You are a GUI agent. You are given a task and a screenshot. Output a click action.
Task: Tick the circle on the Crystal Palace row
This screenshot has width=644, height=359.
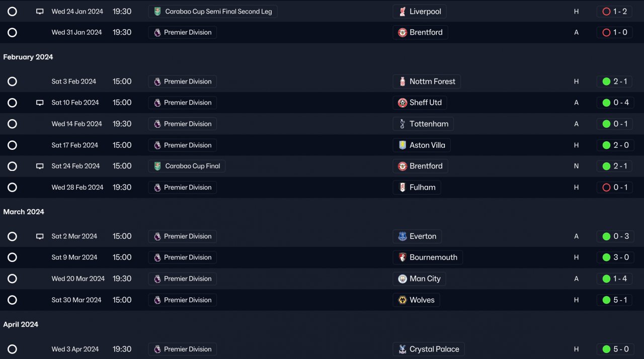tap(13, 349)
